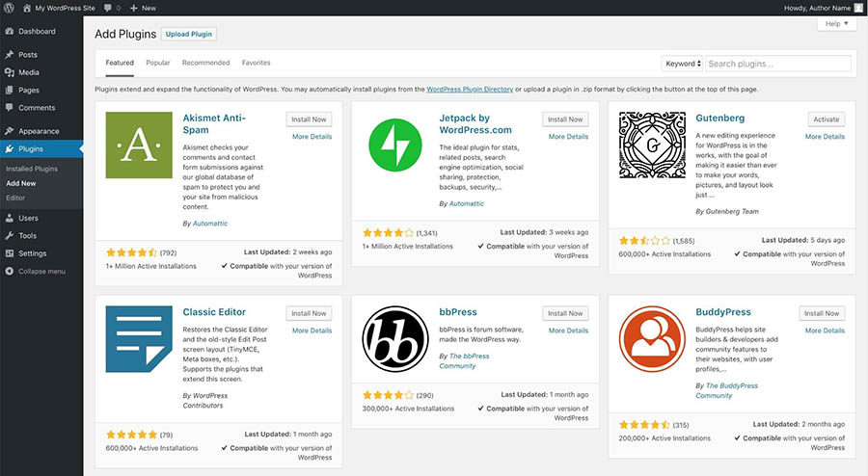Open The bbPress Community author link
Image resolution: width=868 pixels, height=476 pixels.
(x=465, y=361)
